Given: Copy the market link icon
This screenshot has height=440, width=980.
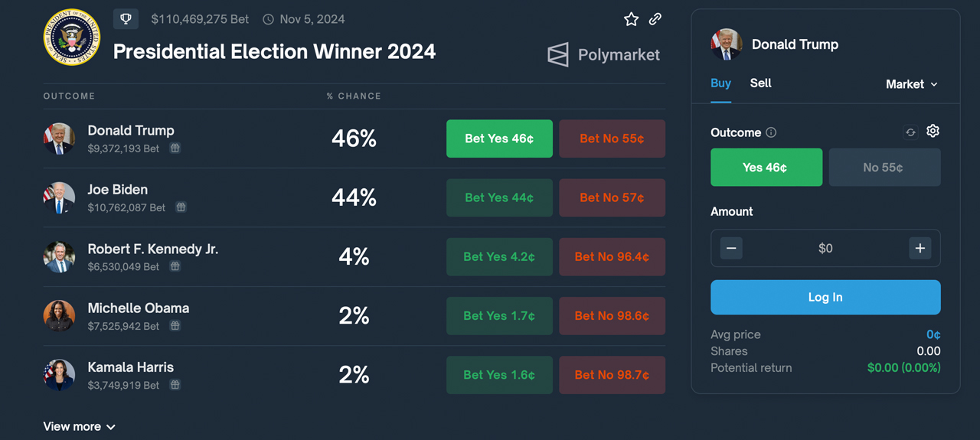Looking at the screenshot, I should click(x=655, y=19).
